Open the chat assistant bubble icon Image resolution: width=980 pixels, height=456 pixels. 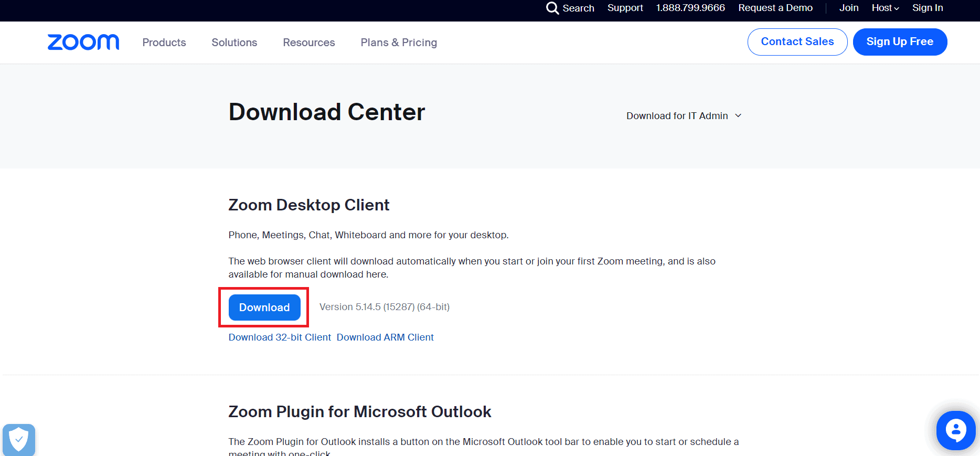[x=956, y=431]
